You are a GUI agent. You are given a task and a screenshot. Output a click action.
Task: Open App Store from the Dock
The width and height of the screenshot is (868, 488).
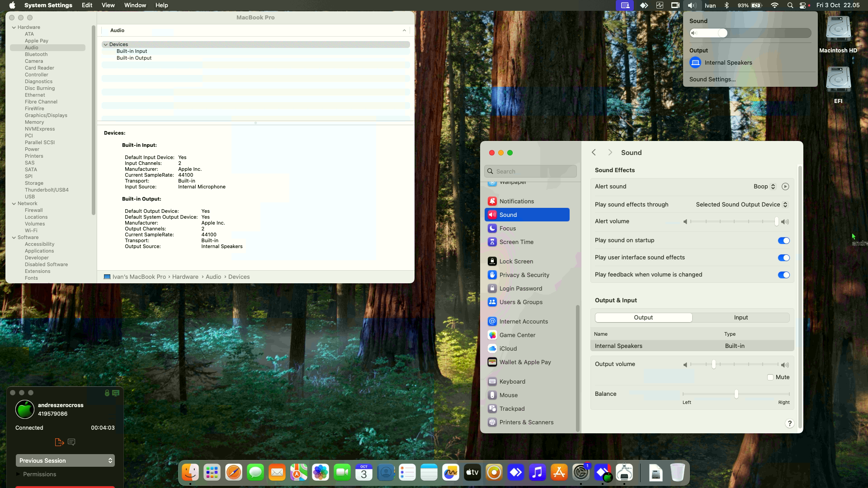click(559, 473)
